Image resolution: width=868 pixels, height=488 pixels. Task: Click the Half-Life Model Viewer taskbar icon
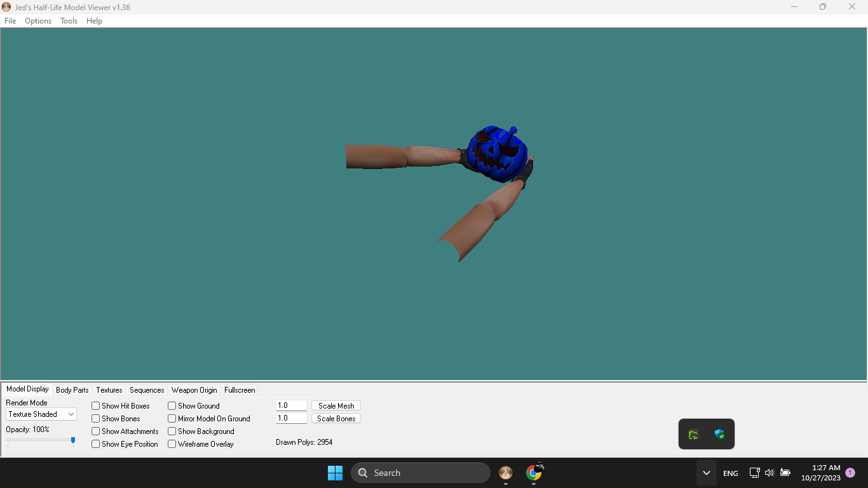506,473
